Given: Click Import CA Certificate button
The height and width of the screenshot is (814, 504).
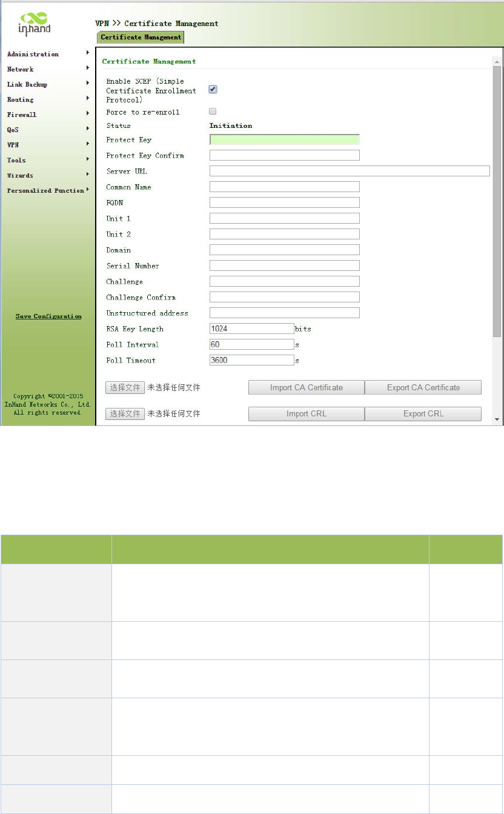Looking at the screenshot, I should click(307, 387).
